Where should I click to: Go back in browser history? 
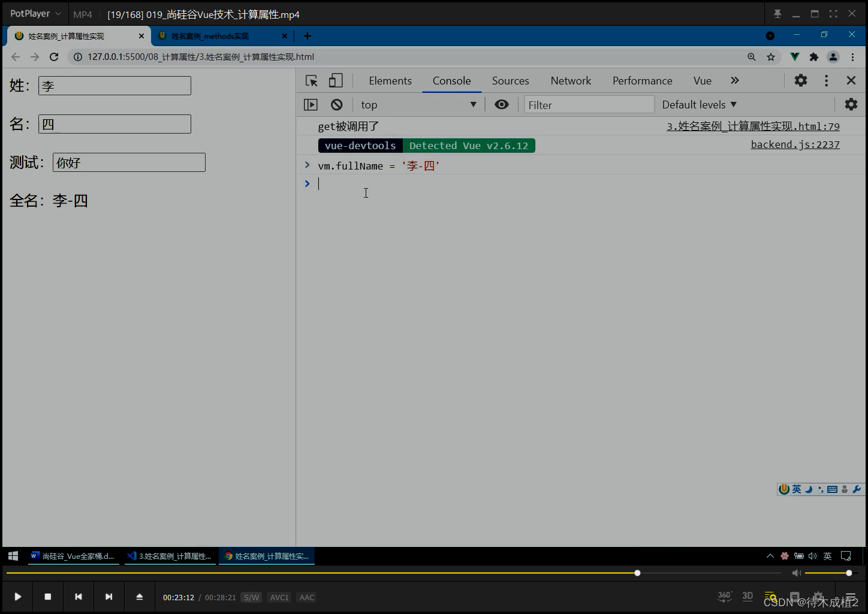(16, 57)
